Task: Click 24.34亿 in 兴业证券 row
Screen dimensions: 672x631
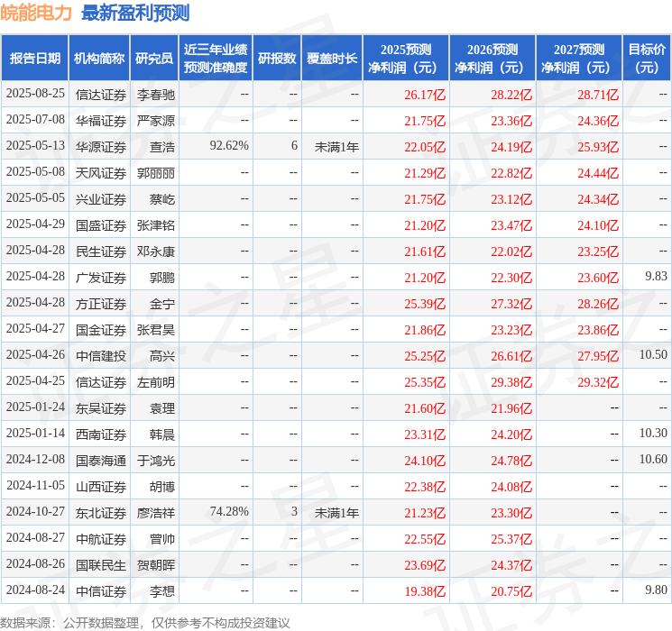Action: click(598, 199)
